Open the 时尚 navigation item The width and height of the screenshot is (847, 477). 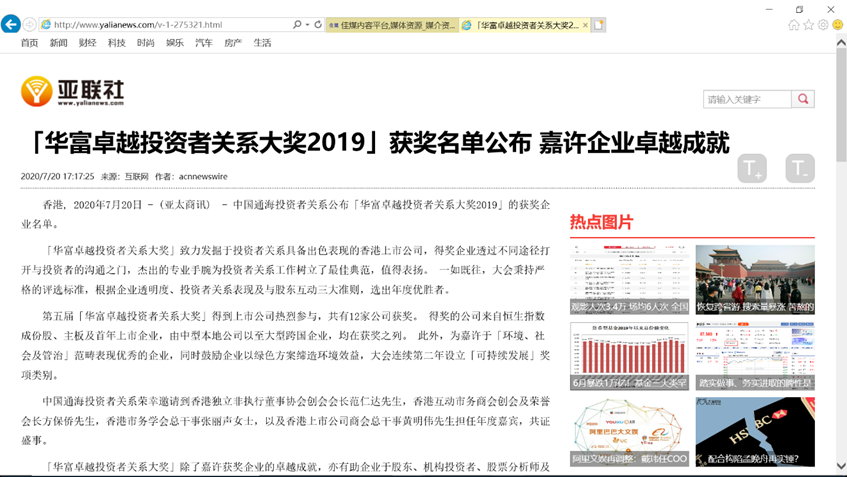pyautogui.click(x=145, y=43)
